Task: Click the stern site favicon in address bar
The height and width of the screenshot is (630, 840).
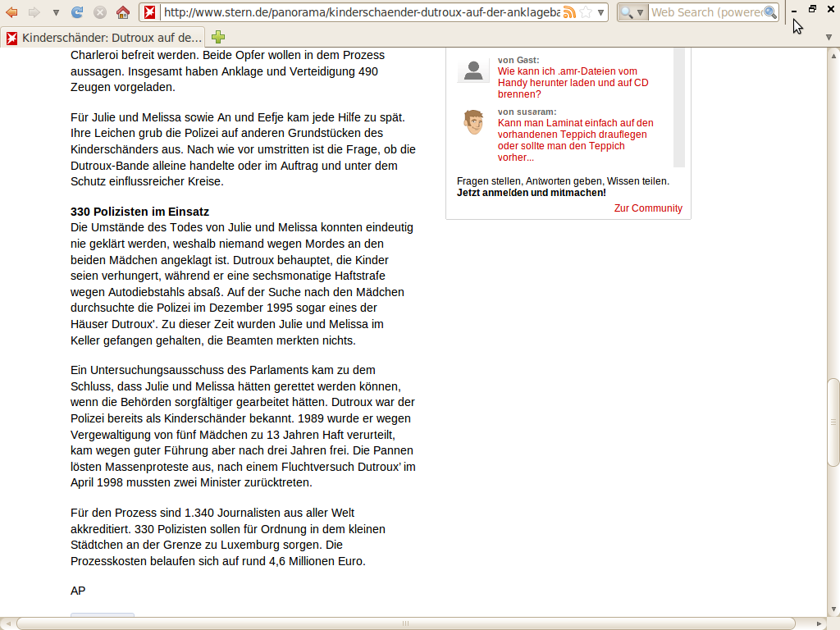Action: click(149, 12)
